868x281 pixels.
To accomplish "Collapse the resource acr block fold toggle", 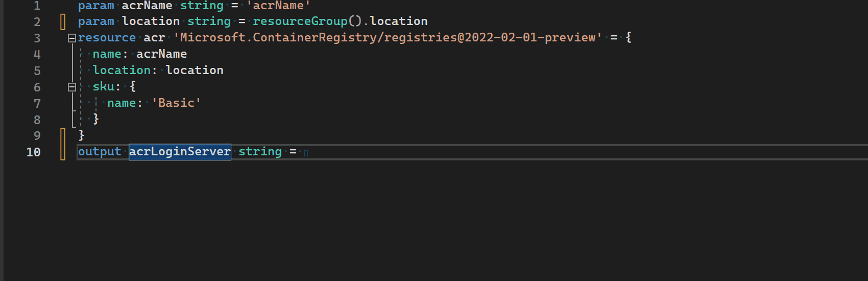I will click(x=72, y=38).
